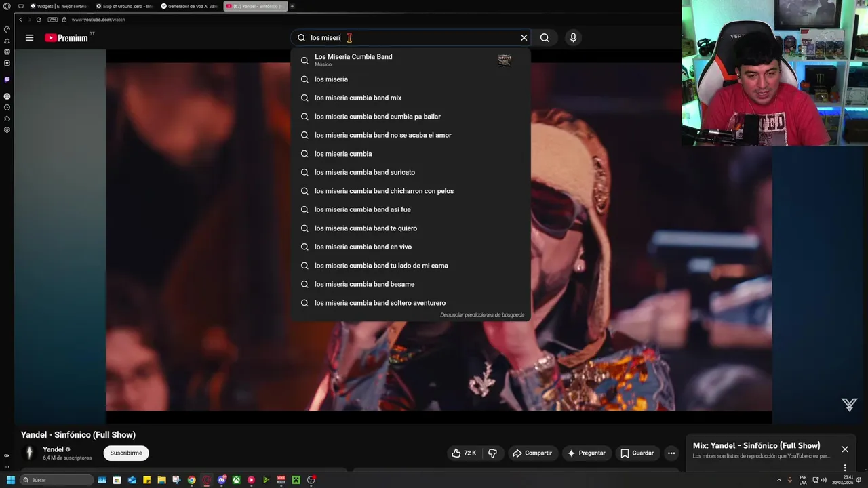Choose suggestion 'los miseria cumbia band mix'
The height and width of the screenshot is (488, 868).
(x=410, y=98)
